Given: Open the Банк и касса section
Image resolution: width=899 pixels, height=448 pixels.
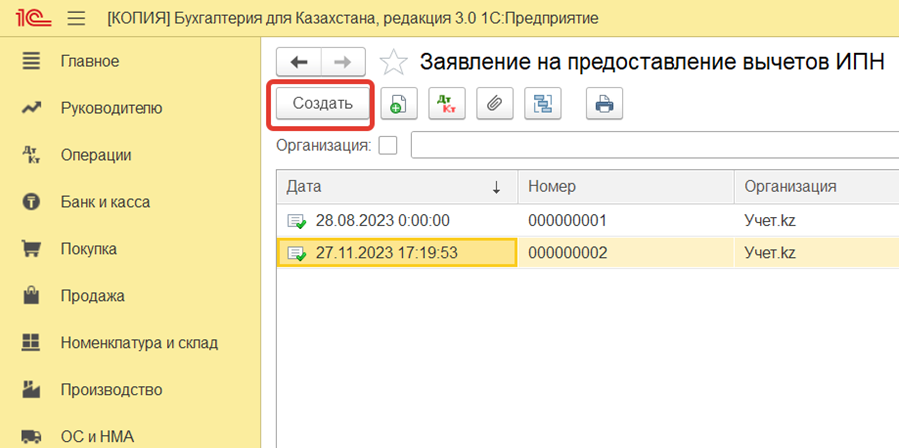Looking at the screenshot, I should [104, 202].
